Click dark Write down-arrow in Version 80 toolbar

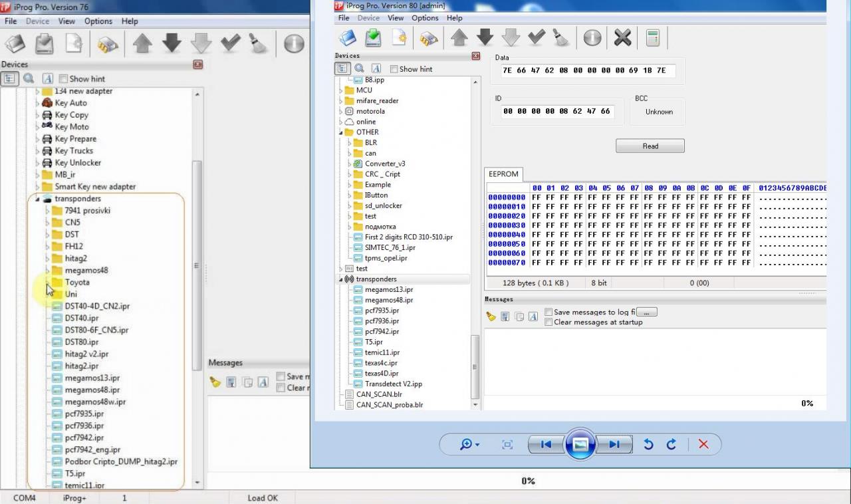[485, 38]
